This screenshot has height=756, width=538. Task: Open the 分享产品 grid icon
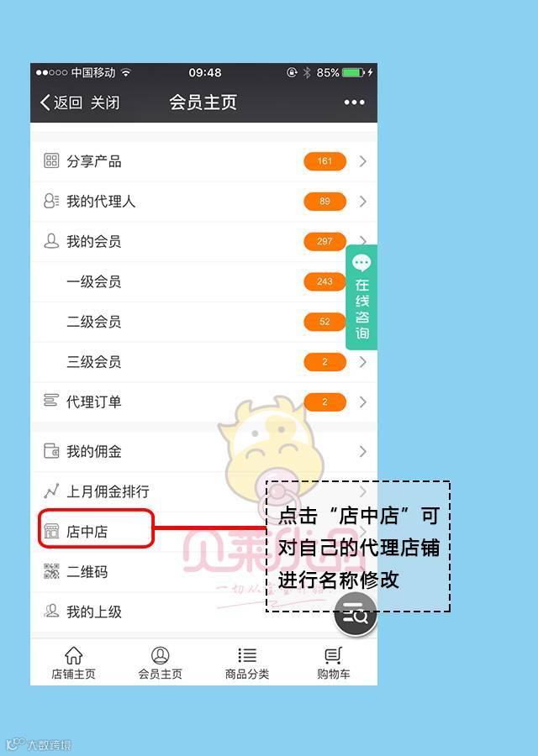coord(51,160)
